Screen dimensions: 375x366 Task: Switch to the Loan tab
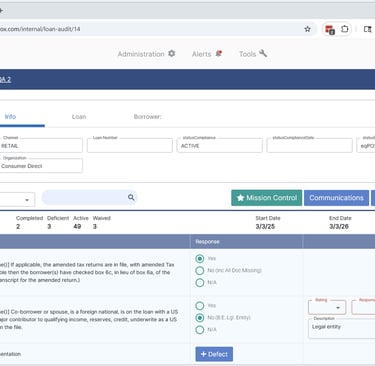79,117
